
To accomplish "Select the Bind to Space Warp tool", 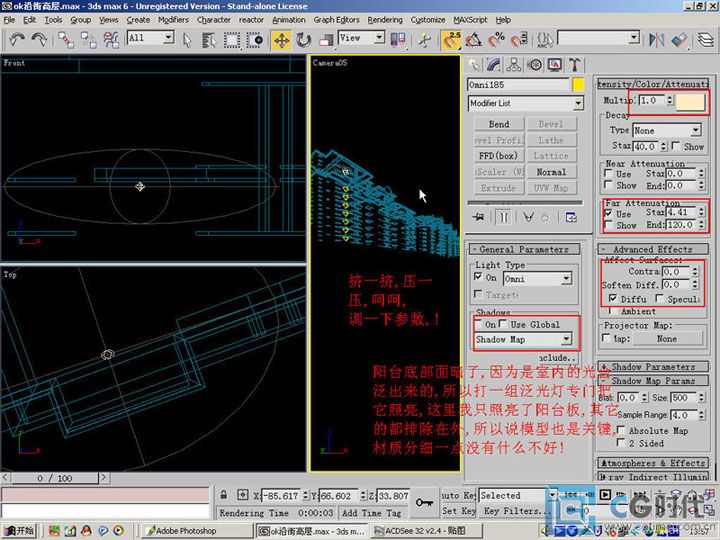I will (x=111, y=40).
